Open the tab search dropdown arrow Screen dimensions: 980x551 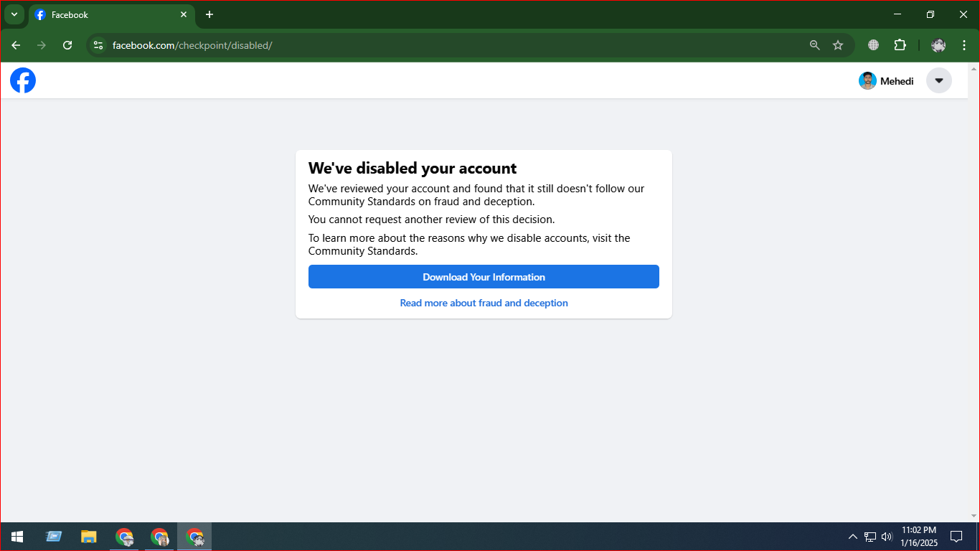(x=14, y=14)
